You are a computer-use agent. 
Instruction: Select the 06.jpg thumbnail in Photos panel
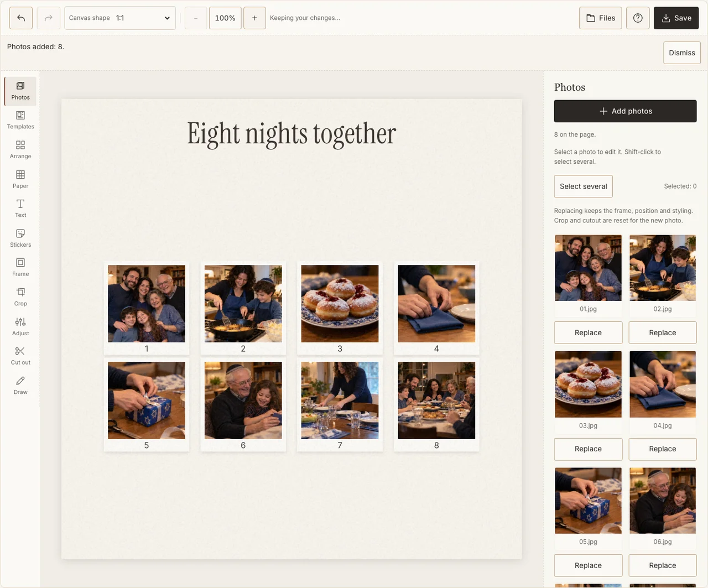663,501
